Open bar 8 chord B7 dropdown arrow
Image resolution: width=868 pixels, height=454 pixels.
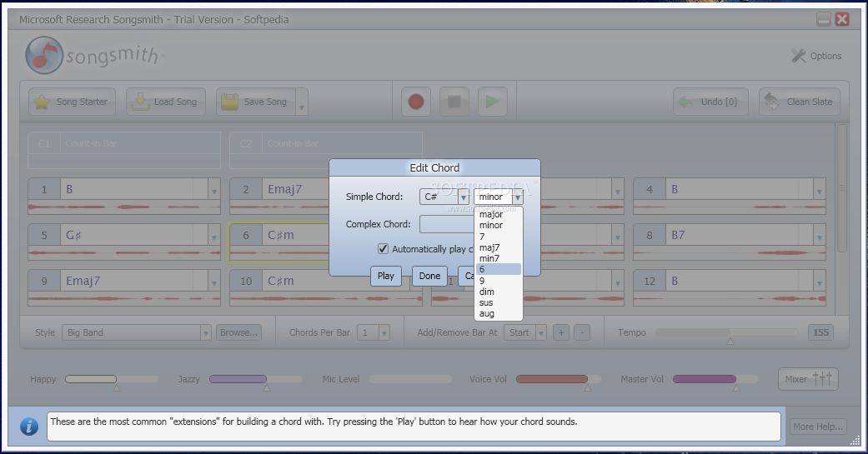820,236
